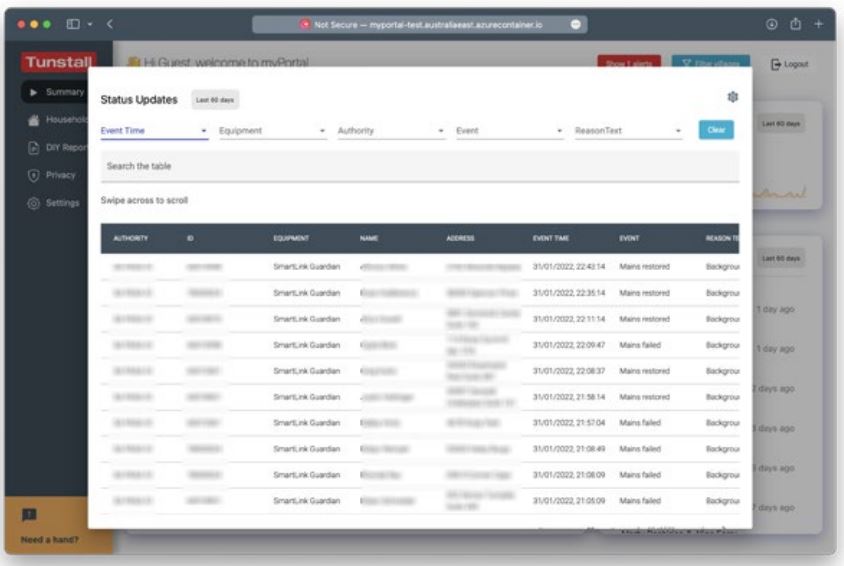Go back with browser back arrow
This screenshot has height=566, width=844.
pos(110,24)
